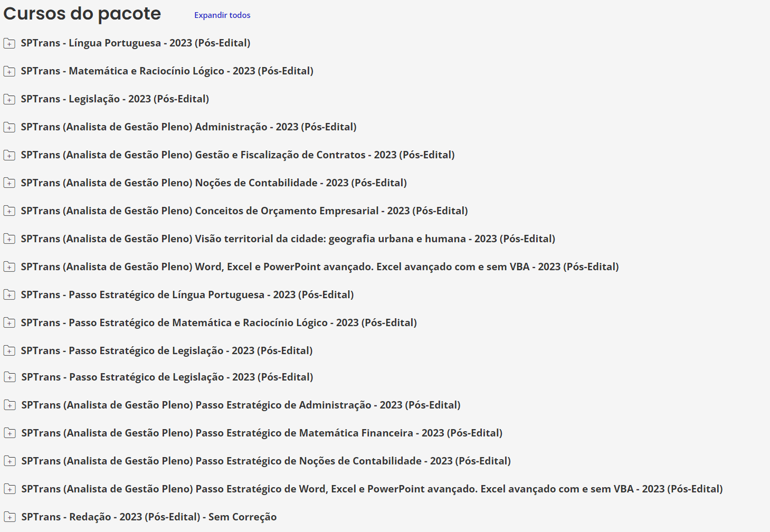Viewport: 770px width, 532px height.
Task: Click plus icon for Visão territorial da cidade
Action: click(9, 239)
